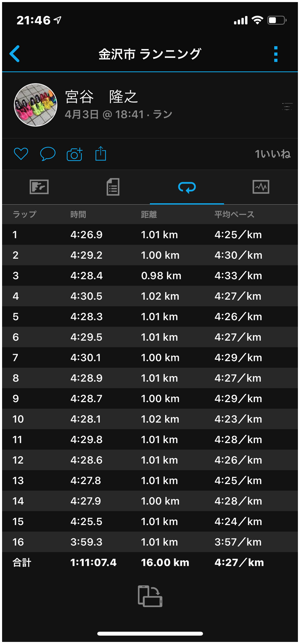Switch to the stats details tab
Viewport: 300px width, 644px height.
coord(113,187)
